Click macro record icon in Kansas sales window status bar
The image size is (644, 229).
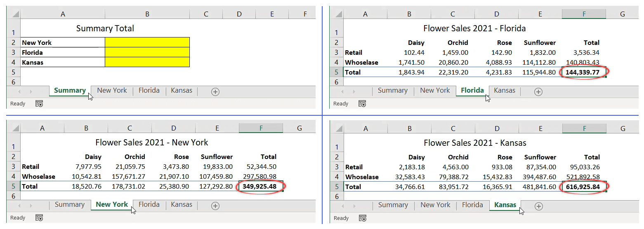(363, 218)
